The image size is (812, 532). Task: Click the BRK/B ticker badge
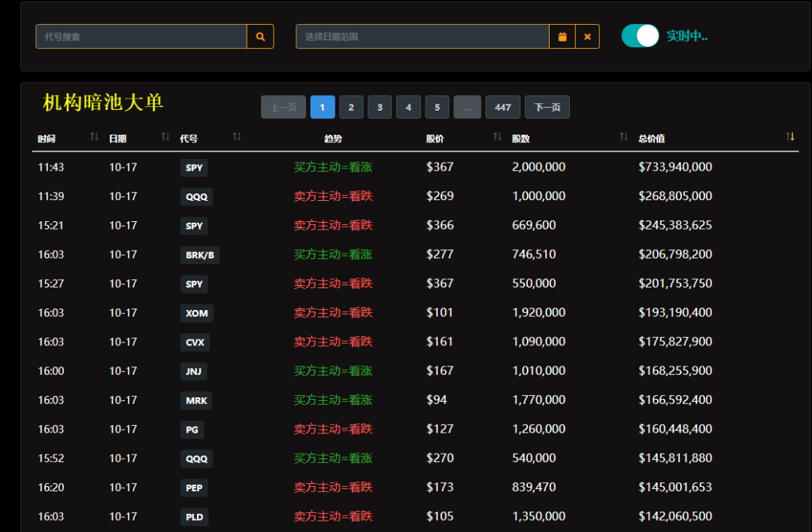(x=200, y=255)
